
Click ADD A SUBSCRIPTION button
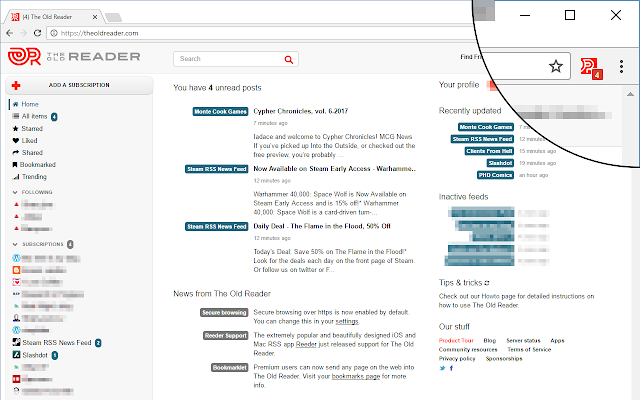pos(79,85)
